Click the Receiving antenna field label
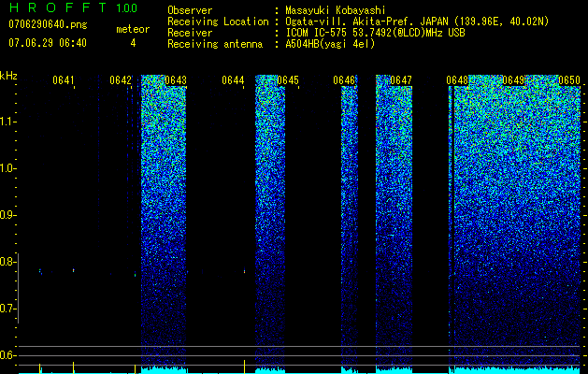 [x=215, y=44]
